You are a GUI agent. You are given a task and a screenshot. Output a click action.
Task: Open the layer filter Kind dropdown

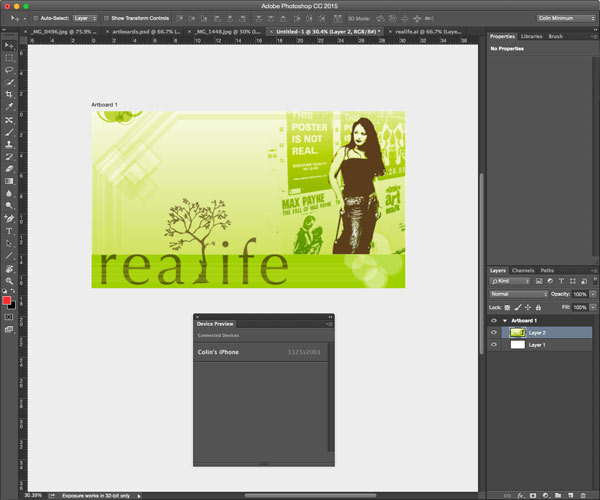[510, 281]
